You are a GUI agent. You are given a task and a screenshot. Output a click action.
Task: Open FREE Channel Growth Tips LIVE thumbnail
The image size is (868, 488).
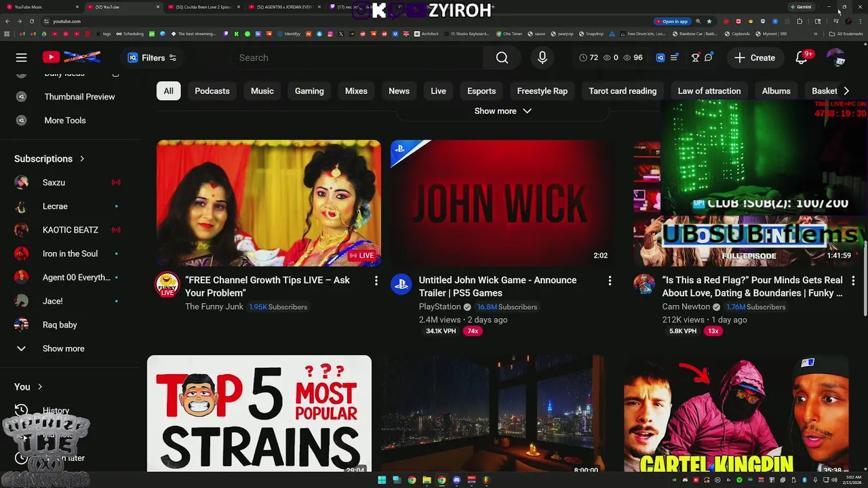(269, 203)
